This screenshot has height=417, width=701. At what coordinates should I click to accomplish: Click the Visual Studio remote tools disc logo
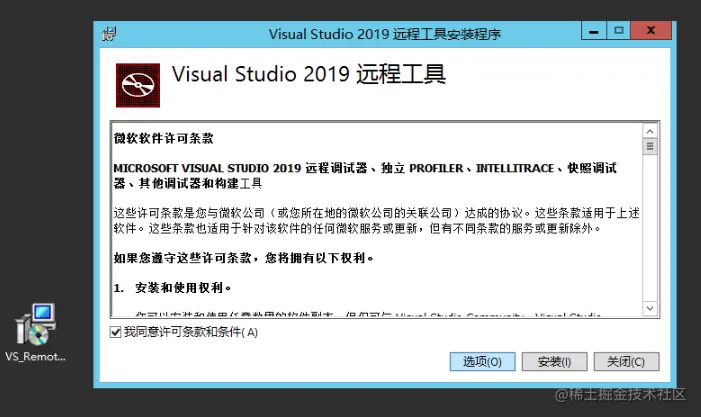pyautogui.click(x=138, y=85)
